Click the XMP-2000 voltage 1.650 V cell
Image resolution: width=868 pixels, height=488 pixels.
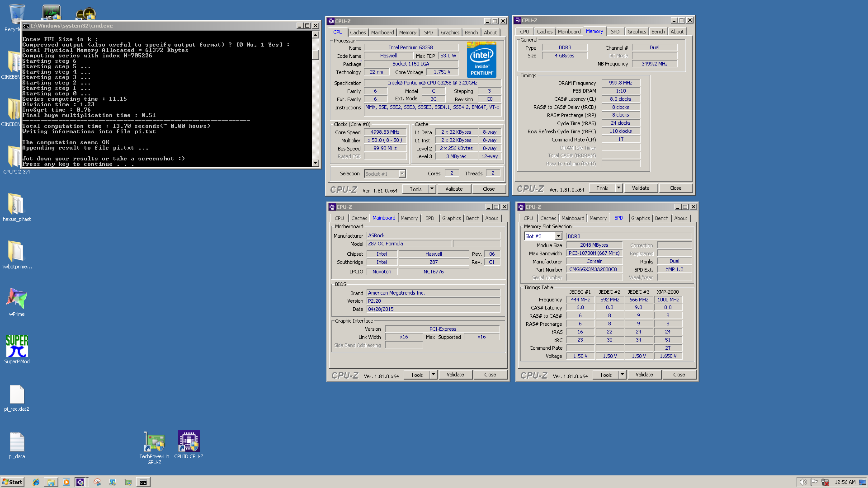668,356
